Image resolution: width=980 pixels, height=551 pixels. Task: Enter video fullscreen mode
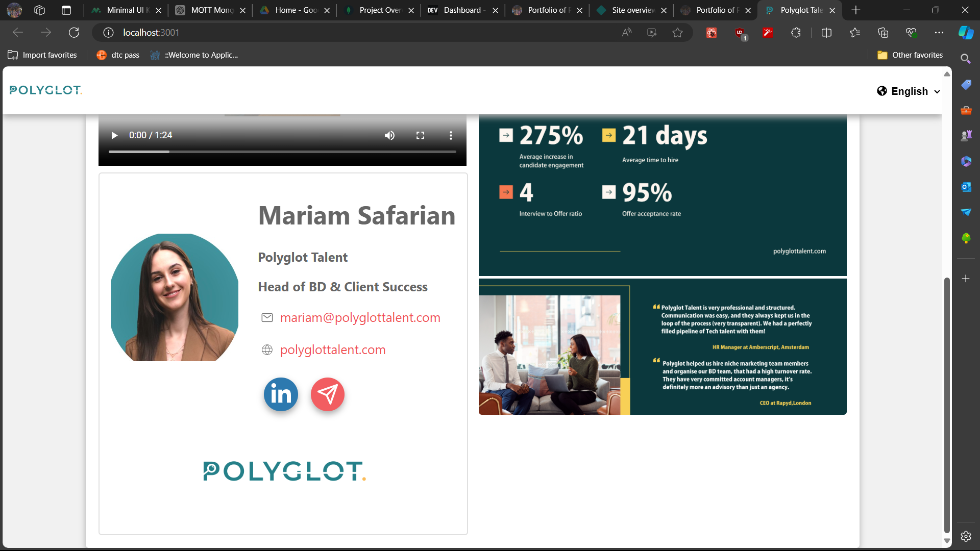(420, 135)
